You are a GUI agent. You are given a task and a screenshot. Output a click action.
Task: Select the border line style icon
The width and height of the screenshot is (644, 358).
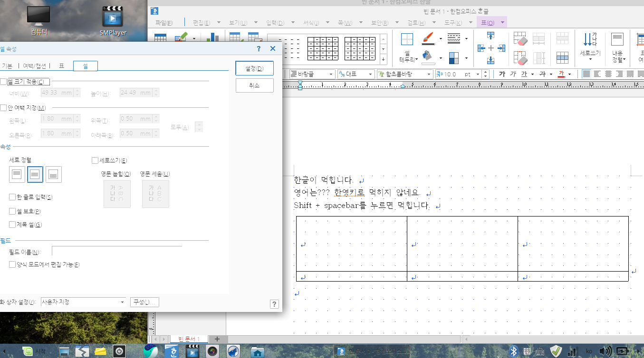pos(454,38)
